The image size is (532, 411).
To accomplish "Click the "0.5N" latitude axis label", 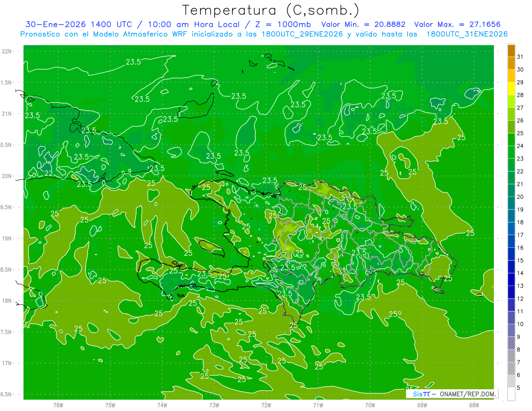I will coord(6,145).
